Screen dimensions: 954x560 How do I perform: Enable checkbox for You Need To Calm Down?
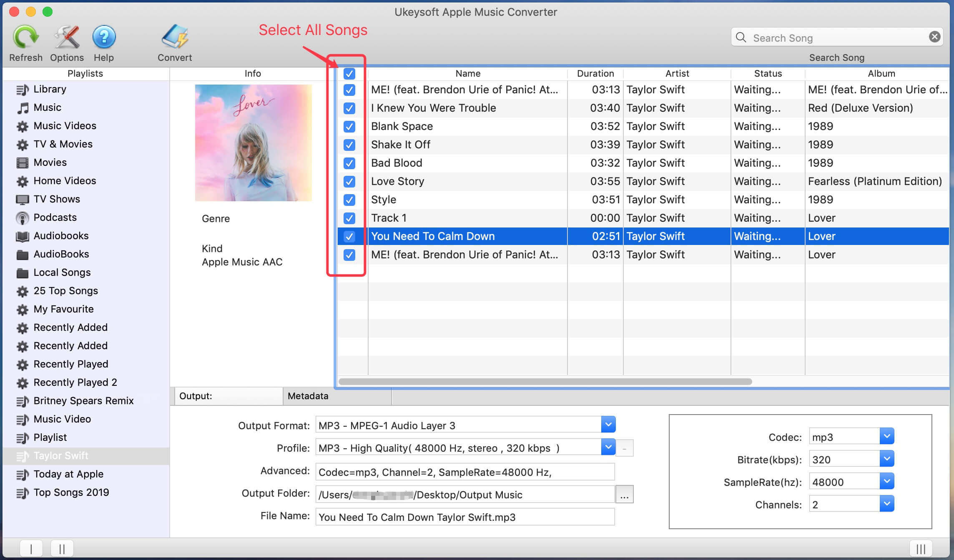(350, 236)
